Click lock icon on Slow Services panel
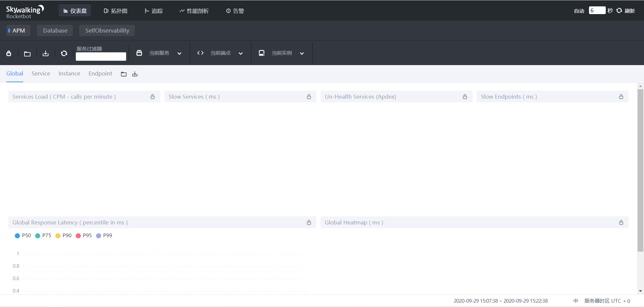Image resolution: width=644 pixels, height=307 pixels. click(x=309, y=97)
